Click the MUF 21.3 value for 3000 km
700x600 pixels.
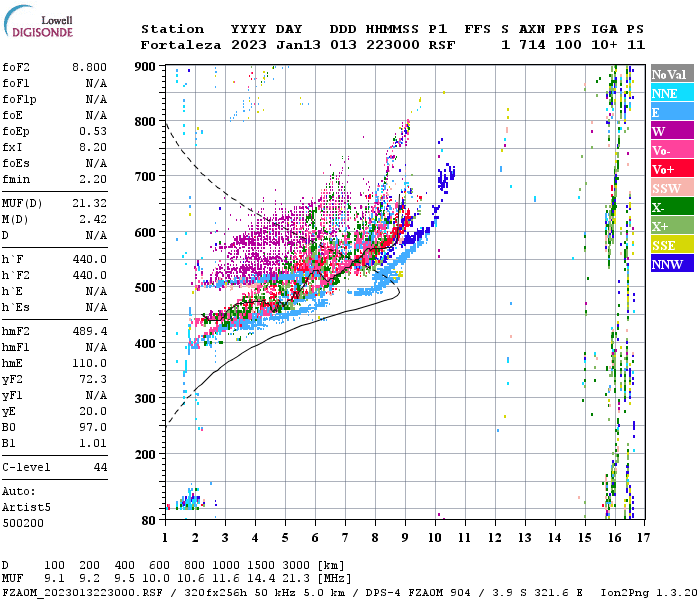[296, 578]
